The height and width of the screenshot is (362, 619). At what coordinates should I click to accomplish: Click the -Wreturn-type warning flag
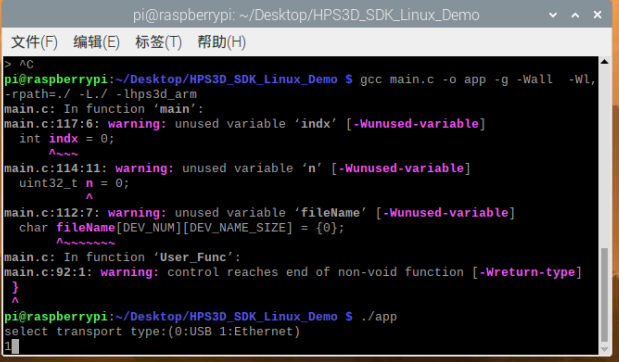tap(527, 272)
